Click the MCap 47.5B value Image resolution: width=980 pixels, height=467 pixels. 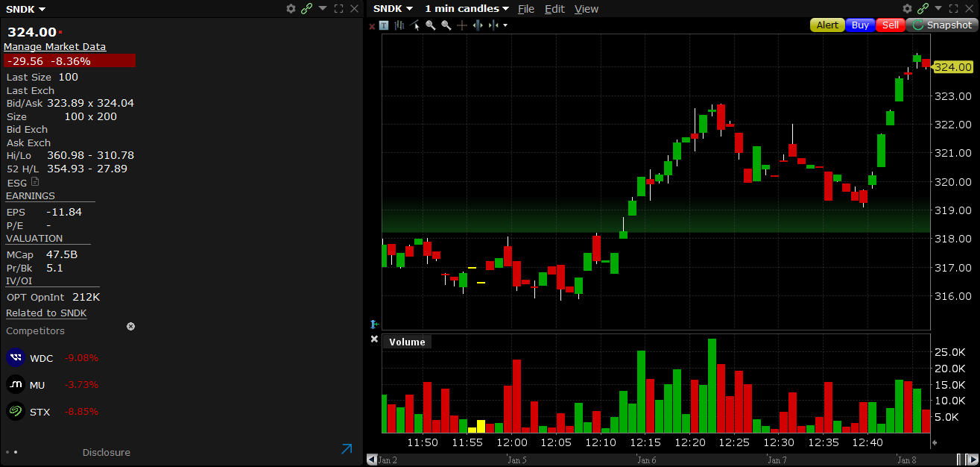coord(62,254)
